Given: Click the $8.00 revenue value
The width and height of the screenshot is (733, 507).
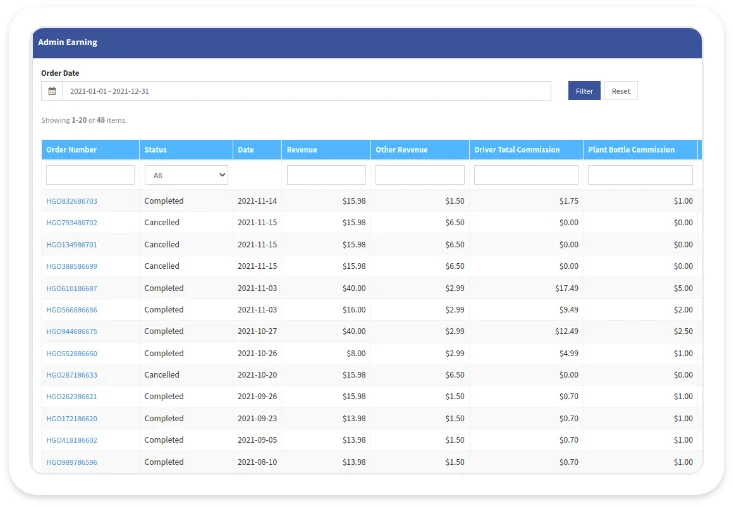Looking at the screenshot, I should coord(356,353).
